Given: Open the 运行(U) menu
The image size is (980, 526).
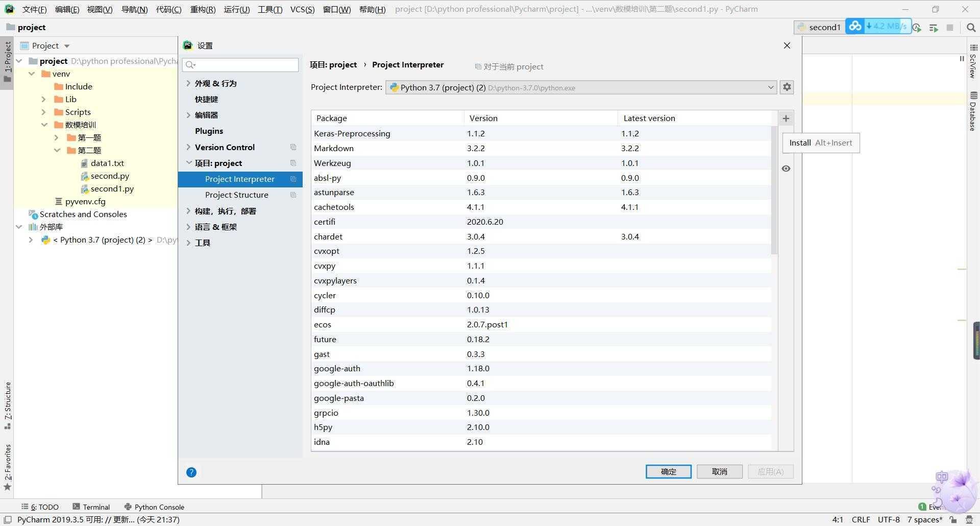Looking at the screenshot, I should (237, 9).
